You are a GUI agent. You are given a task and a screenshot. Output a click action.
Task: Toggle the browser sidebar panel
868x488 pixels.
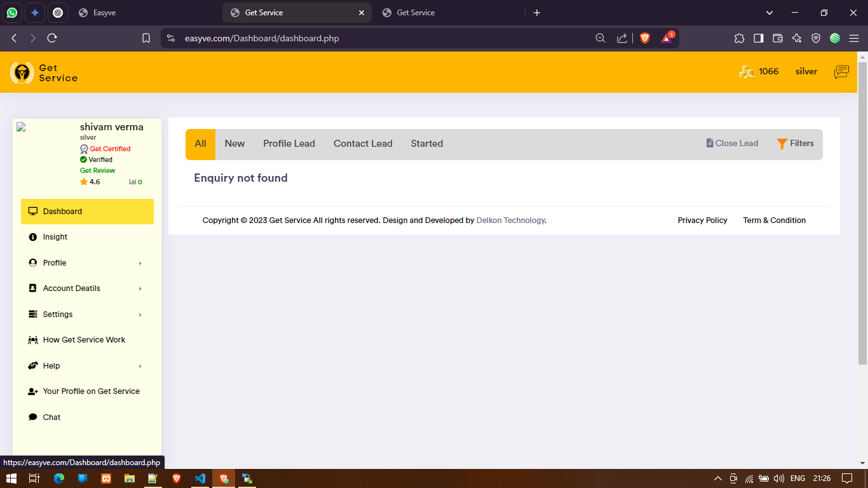tap(758, 38)
